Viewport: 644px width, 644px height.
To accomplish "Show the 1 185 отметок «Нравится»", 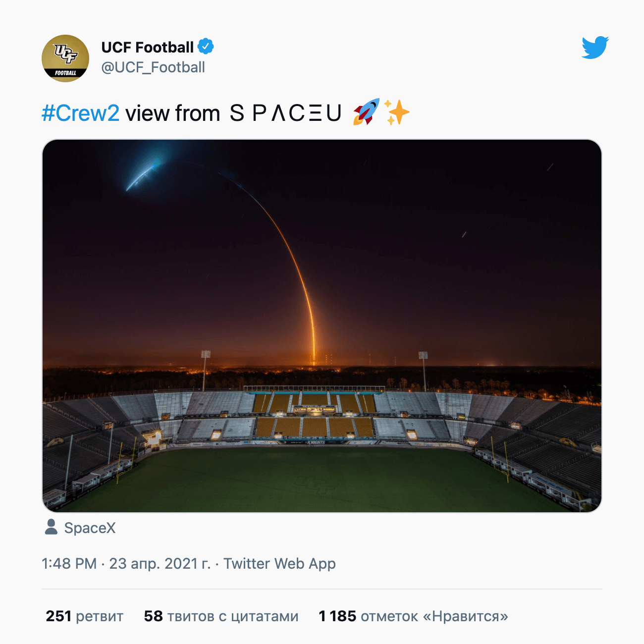I will 413,616.
